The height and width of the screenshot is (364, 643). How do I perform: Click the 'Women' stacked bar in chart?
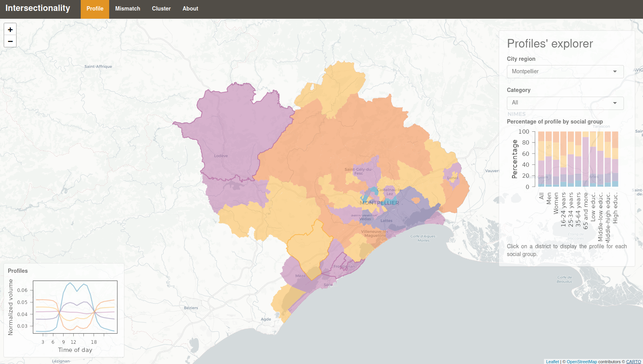pos(556,159)
